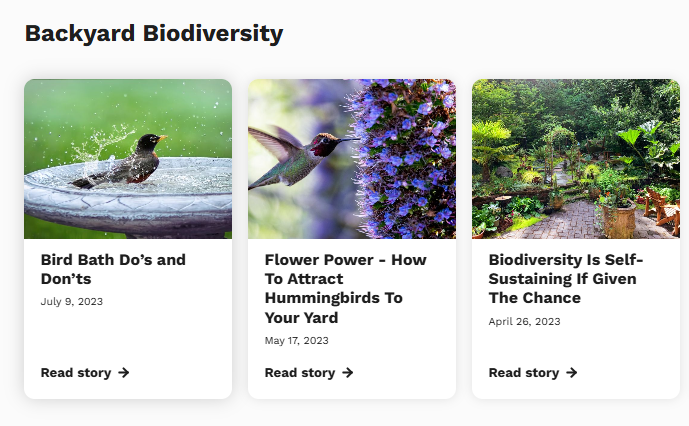This screenshot has height=426, width=689.
Task: Click "Read story" on the Bird Bath card
Action: [76, 373]
